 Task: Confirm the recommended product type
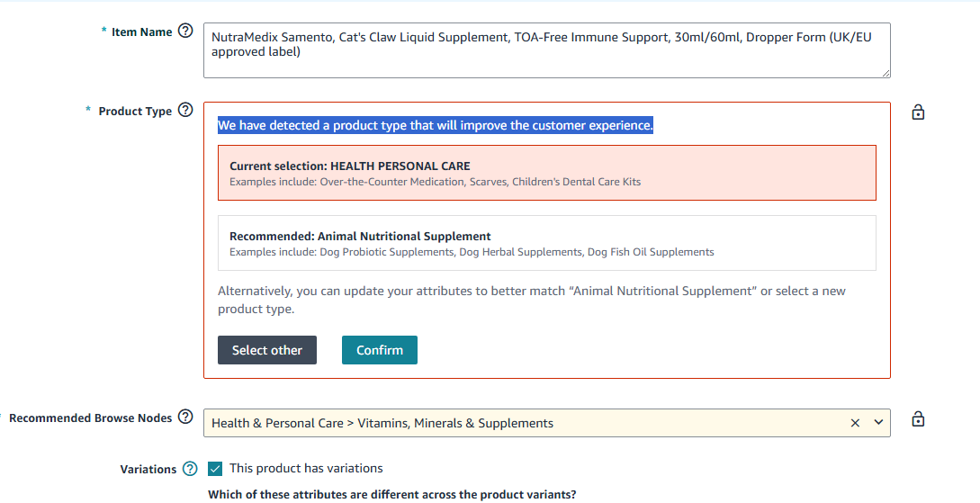click(380, 350)
